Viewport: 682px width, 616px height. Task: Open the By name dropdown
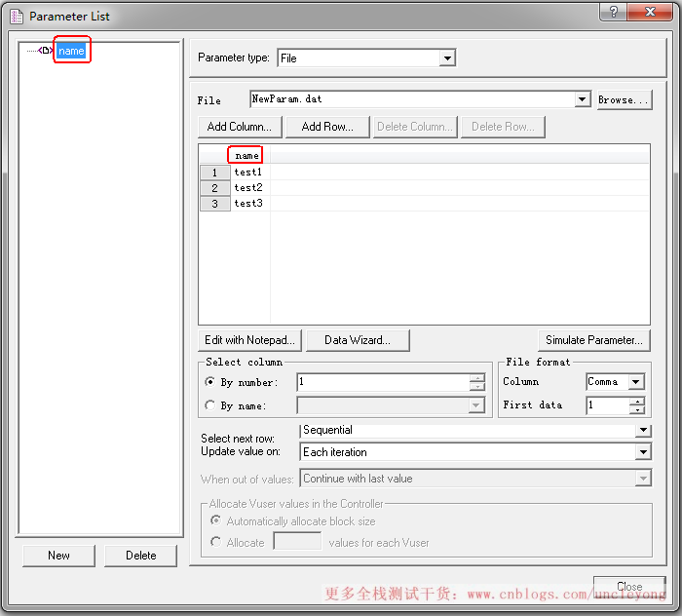476,405
